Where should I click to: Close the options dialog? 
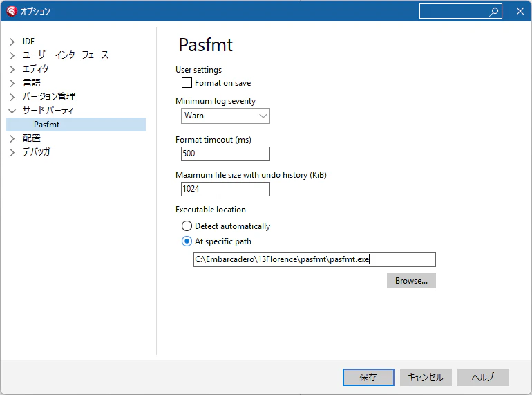(x=520, y=11)
